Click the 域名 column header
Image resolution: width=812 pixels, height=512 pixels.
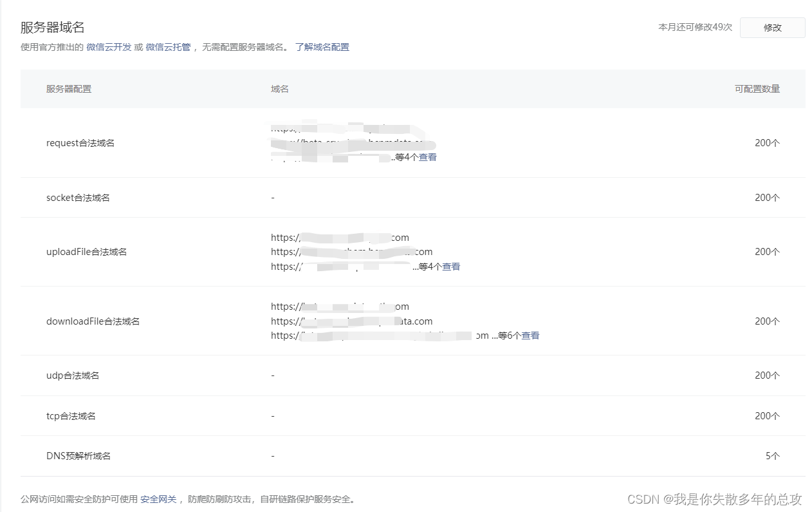(x=279, y=88)
